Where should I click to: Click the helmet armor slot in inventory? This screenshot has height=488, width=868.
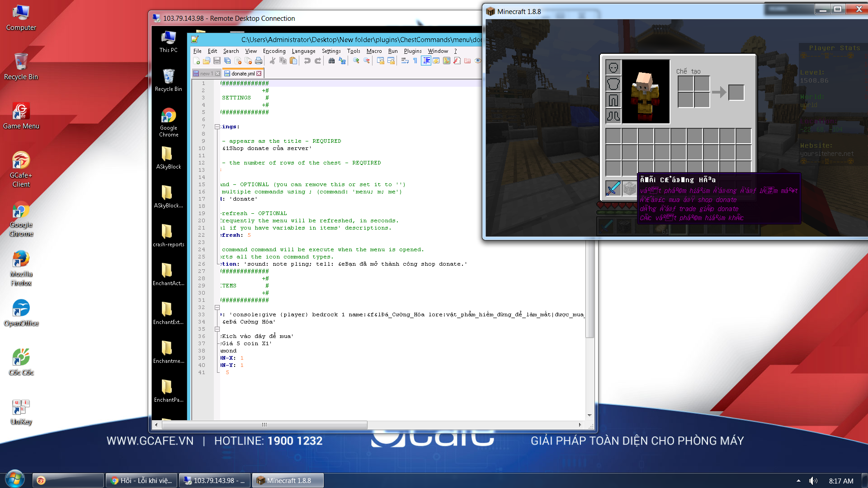pos(613,68)
